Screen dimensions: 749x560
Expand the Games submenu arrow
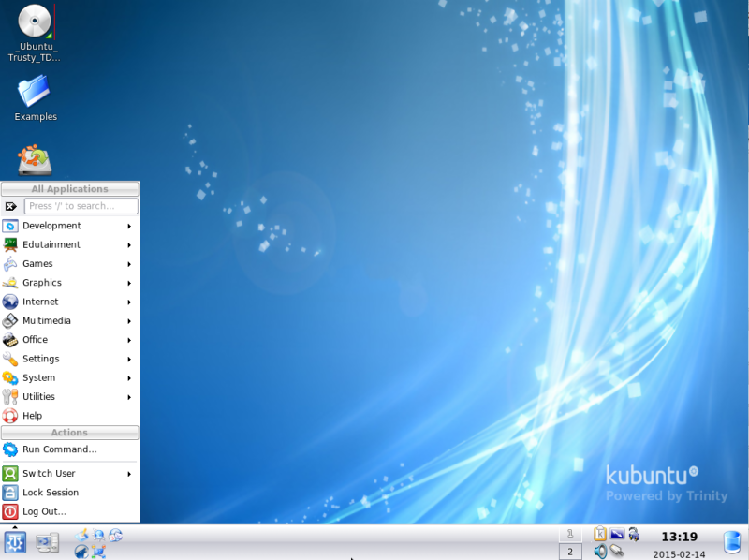[x=129, y=264]
